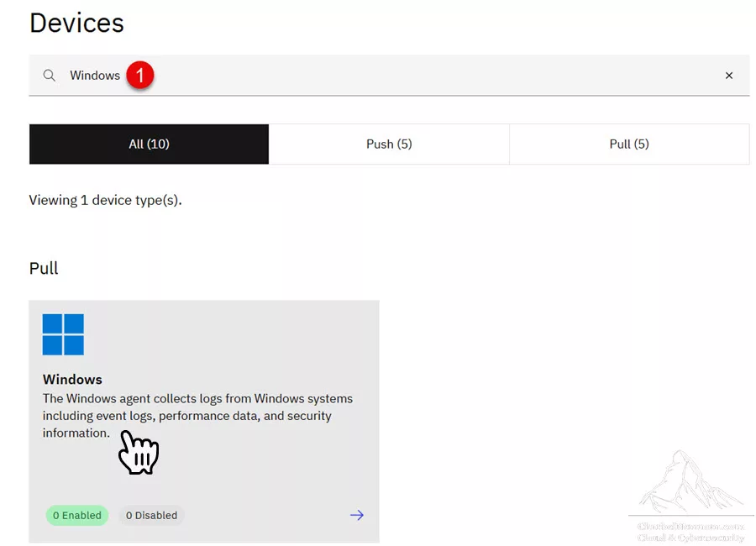The height and width of the screenshot is (546, 756).
Task: Click the watermark text below the mountain
Action: coord(690,532)
